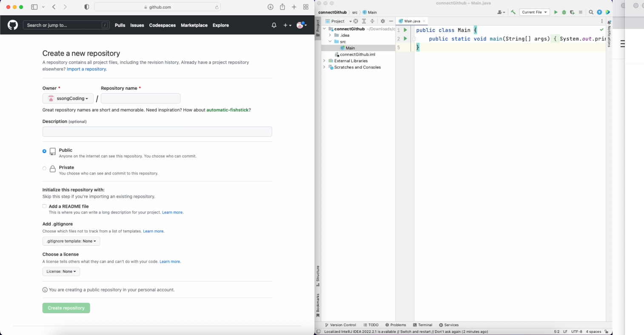Reload the github.com page
644x335 pixels.
click(217, 7)
